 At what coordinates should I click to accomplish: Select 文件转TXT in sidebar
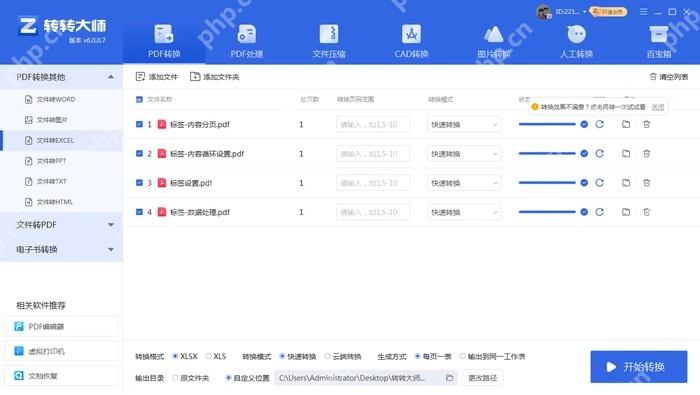pyautogui.click(x=62, y=181)
